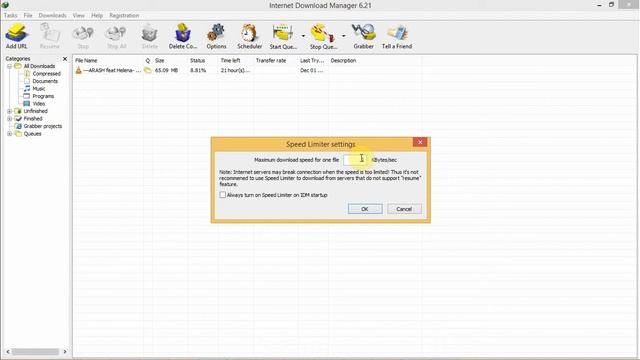The image size is (640, 360).
Task: Expand the Finished tree node
Action: [9, 119]
